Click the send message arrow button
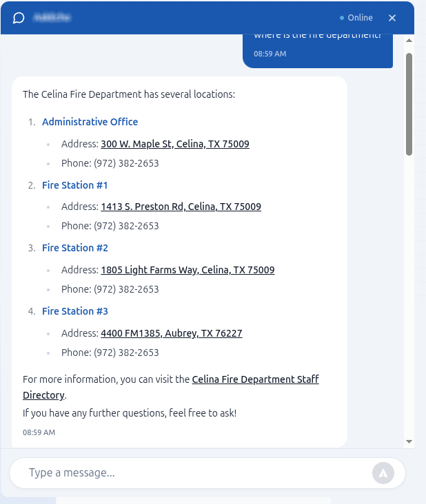 (x=383, y=473)
